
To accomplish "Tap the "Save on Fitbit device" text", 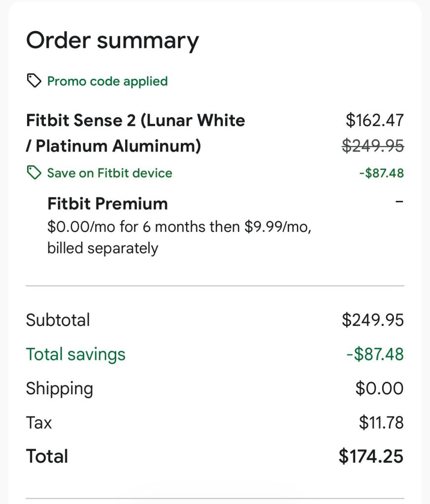I will tap(109, 173).
